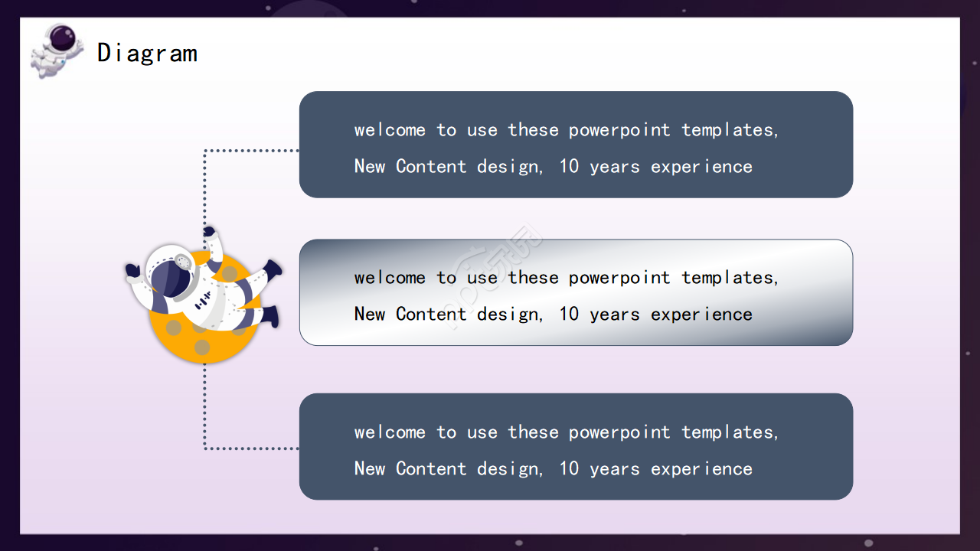Click "New Content design" line in bottom box
This screenshot has width=980, height=551.
[553, 469]
